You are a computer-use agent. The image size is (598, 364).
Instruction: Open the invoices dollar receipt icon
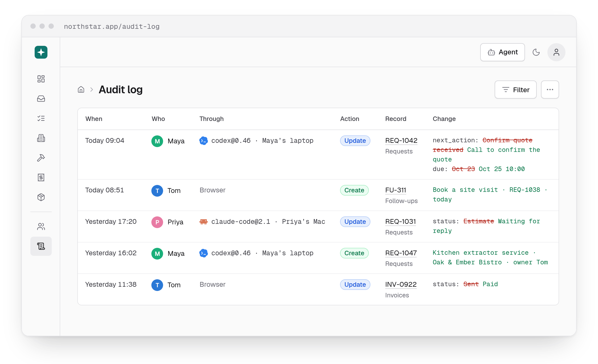pyautogui.click(x=41, y=177)
